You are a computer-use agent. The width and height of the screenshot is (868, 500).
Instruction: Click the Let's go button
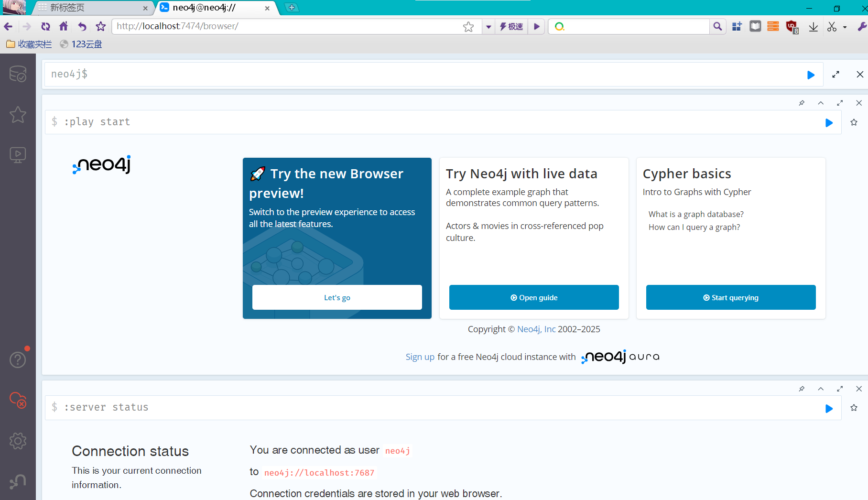click(337, 297)
